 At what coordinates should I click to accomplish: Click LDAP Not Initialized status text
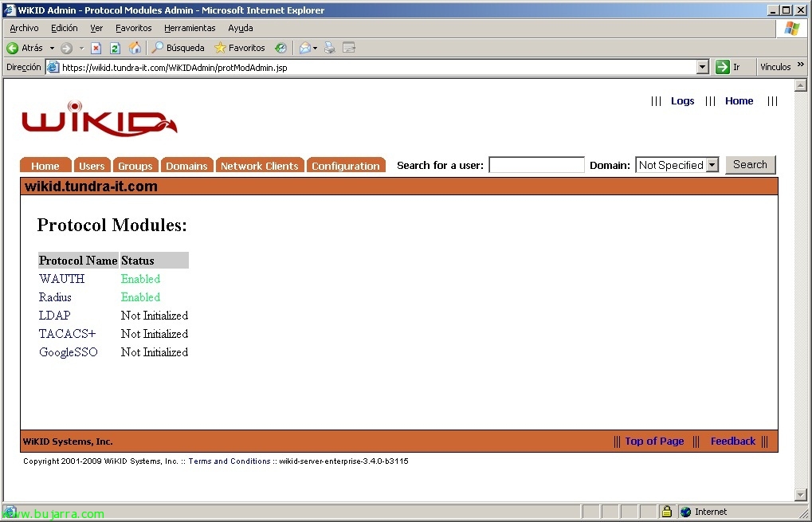(x=155, y=316)
